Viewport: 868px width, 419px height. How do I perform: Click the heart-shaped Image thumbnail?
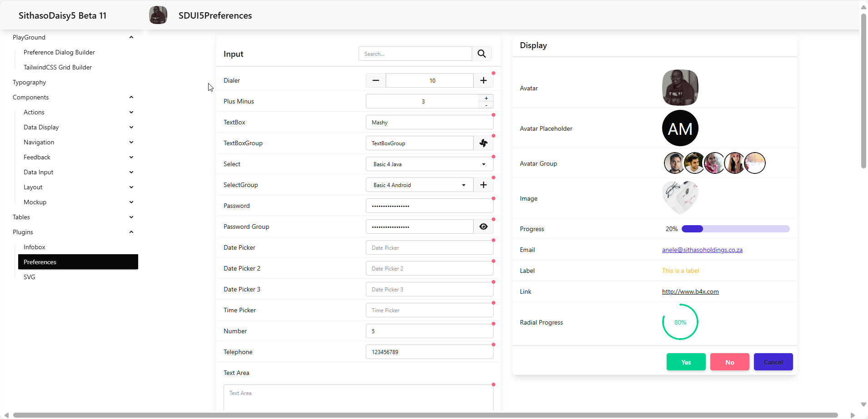click(x=680, y=198)
